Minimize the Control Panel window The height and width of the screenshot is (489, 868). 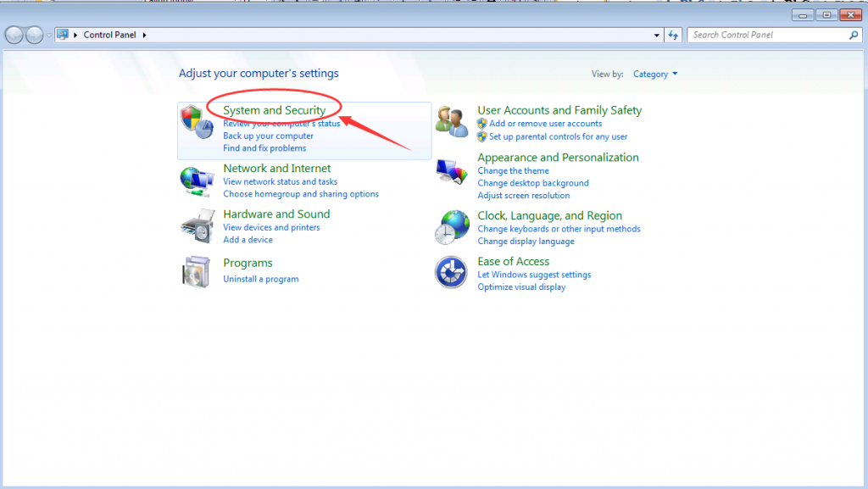[803, 15]
